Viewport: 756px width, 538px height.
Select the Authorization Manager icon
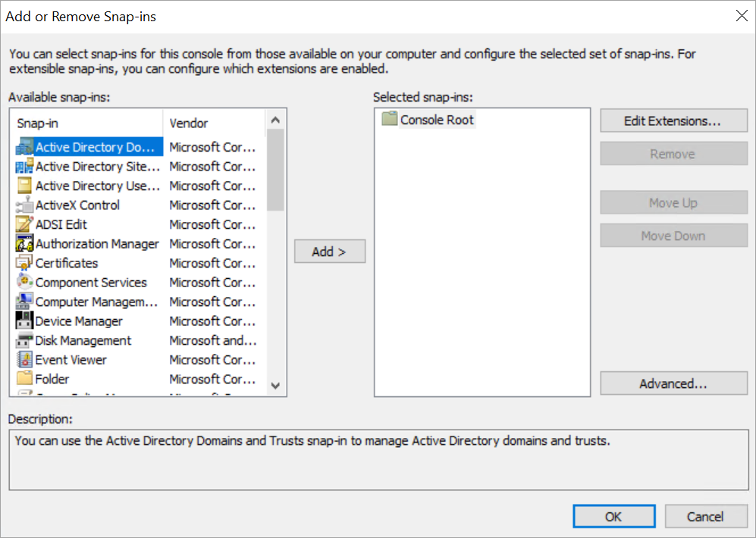click(x=24, y=244)
